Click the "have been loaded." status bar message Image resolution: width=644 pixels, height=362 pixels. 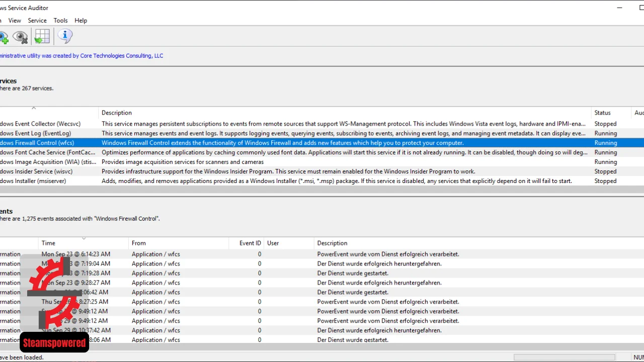pos(22,357)
